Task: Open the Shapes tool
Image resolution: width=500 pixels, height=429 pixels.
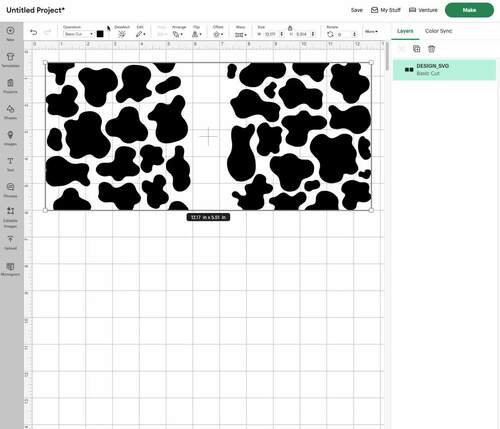Action: 10,112
